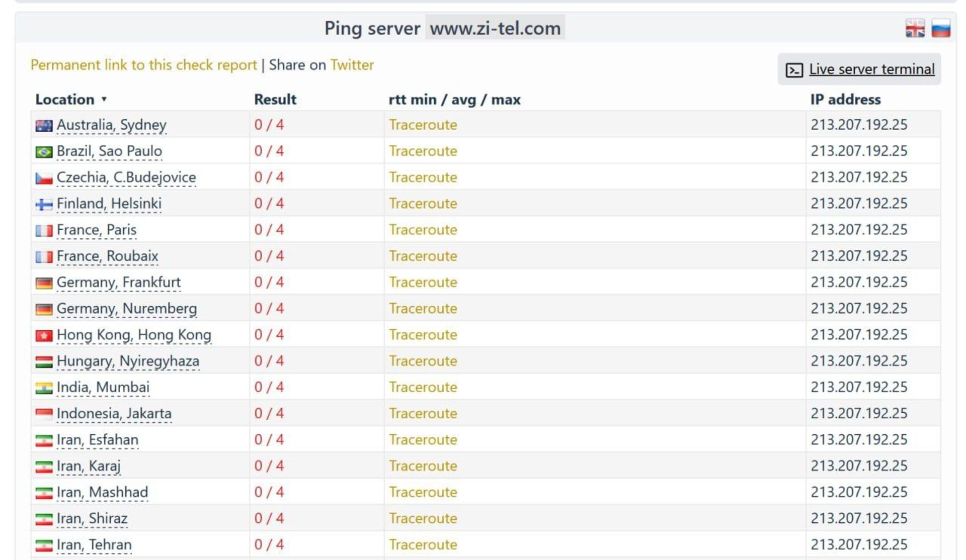Image resolution: width=966 pixels, height=560 pixels.
Task: Click the flag next to Iran, Mashhad
Action: tap(44, 493)
